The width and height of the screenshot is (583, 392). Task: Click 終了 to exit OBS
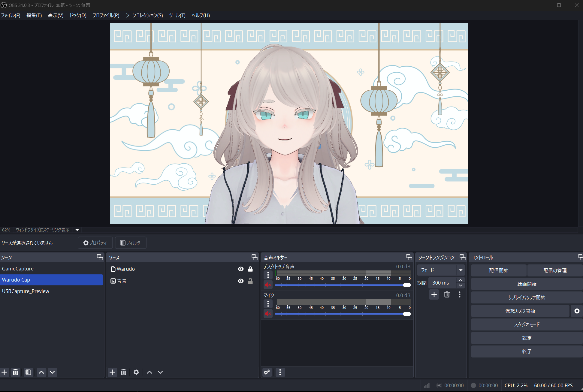pyautogui.click(x=527, y=351)
